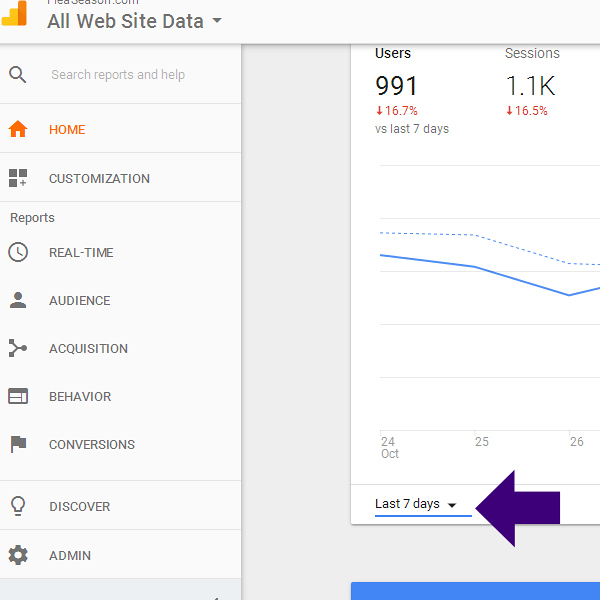The width and height of the screenshot is (600, 600).
Task: Click the Conversions flag icon
Action: [x=17, y=444]
